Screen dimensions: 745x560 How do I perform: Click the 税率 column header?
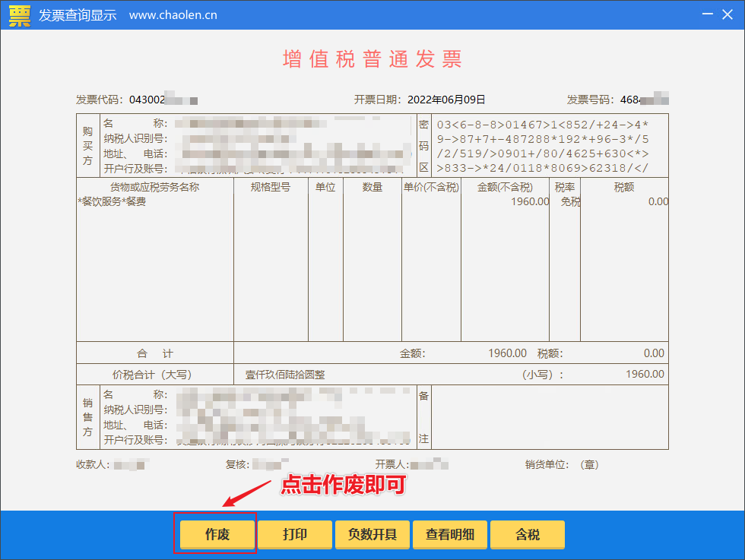point(564,187)
